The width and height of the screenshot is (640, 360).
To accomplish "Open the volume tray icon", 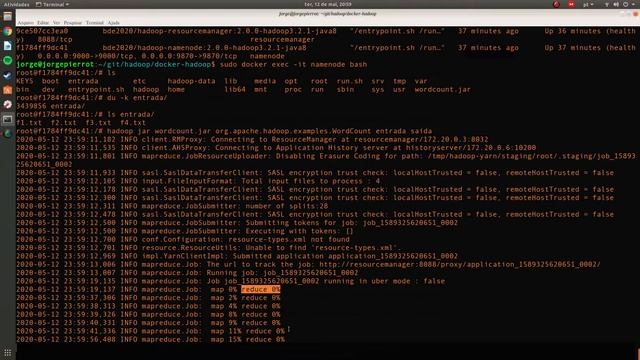I will pyautogui.click(x=616, y=4).
